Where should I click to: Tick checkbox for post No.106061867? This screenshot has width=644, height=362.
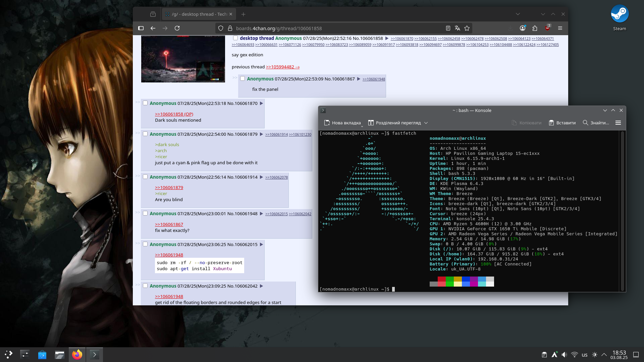point(243,78)
